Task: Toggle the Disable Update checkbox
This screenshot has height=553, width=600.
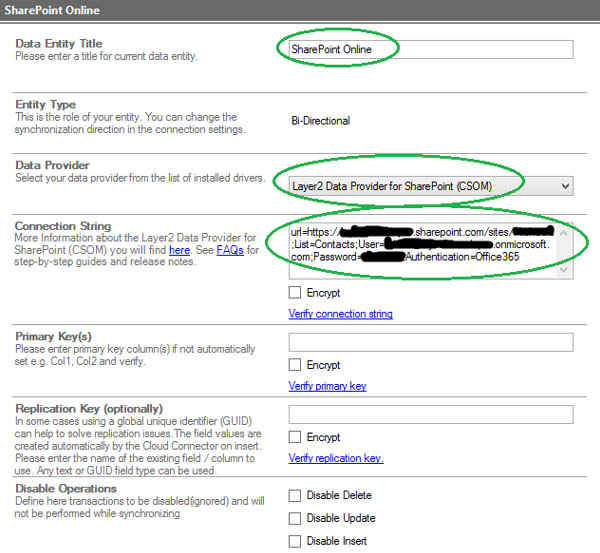Action: 295,518
